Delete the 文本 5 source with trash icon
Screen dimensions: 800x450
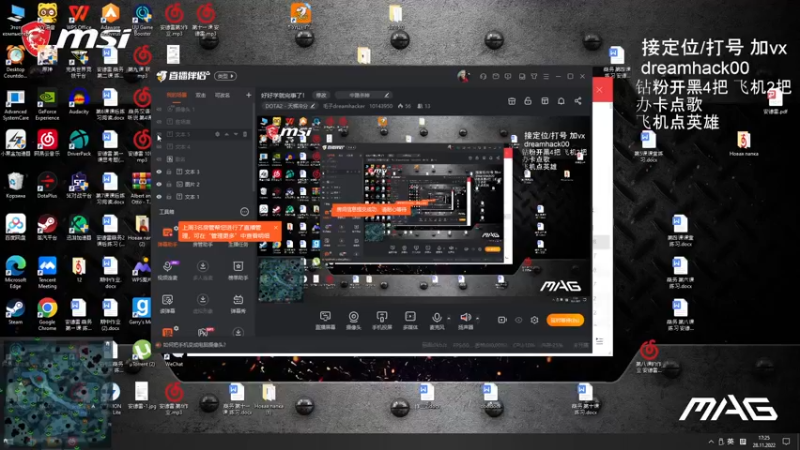pyautogui.click(x=245, y=134)
